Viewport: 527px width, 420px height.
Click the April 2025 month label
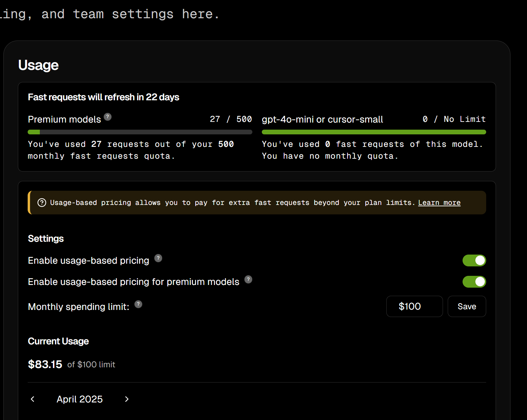pos(80,399)
